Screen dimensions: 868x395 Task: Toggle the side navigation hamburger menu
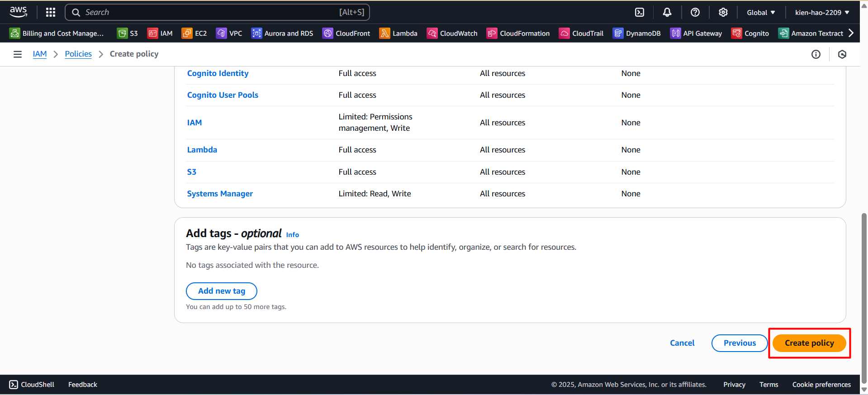[x=18, y=54]
